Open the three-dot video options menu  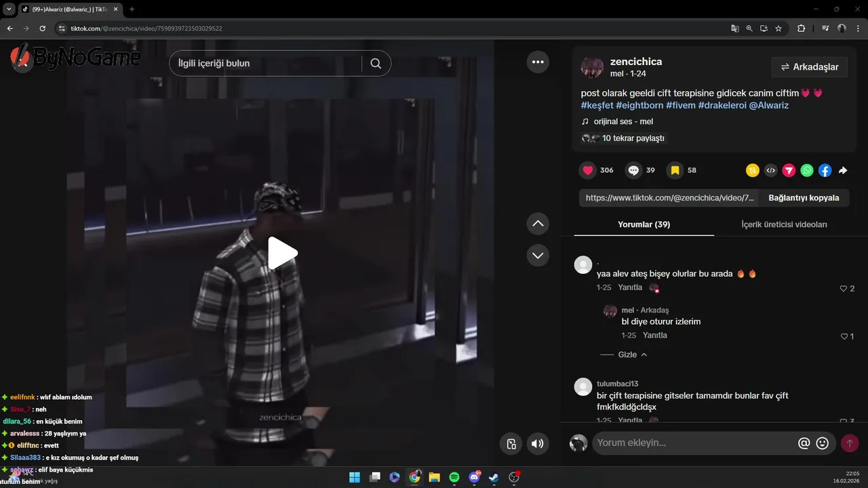(538, 62)
